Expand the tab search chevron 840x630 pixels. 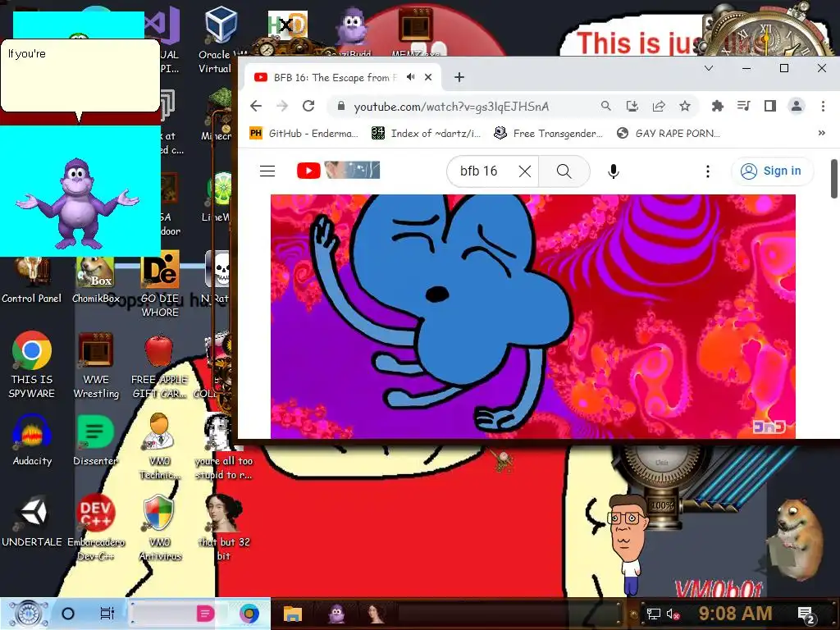coord(708,68)
